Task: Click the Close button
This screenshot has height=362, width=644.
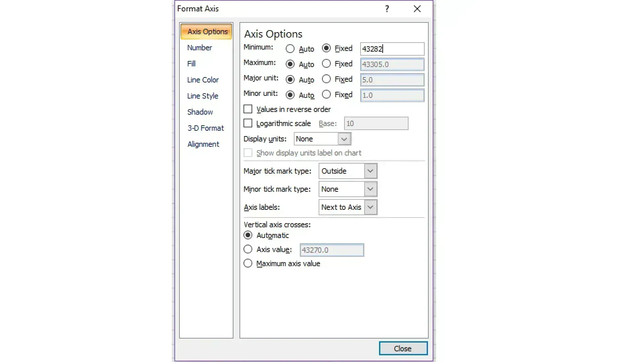Action: click(x=403, y=348)
